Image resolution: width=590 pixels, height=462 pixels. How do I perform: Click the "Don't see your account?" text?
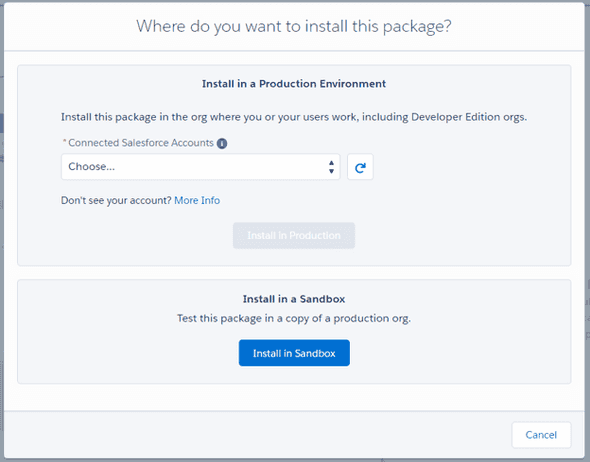tap(116, 200)
